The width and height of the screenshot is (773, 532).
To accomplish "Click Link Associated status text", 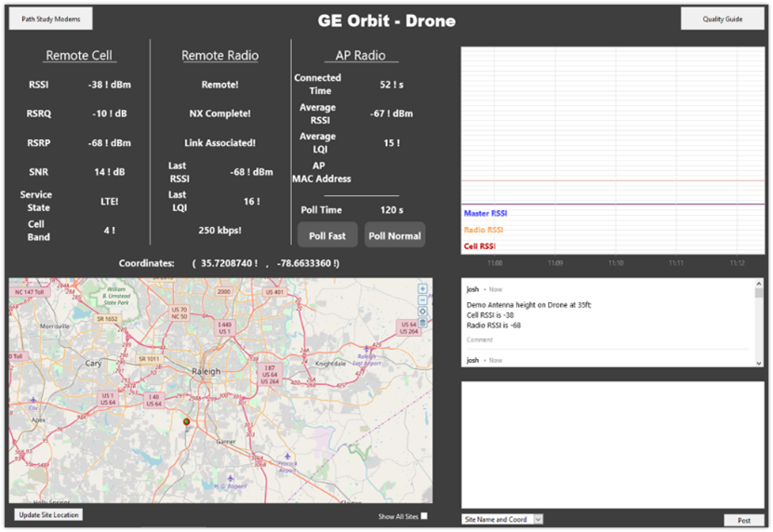I will click(x=220, y=143).
